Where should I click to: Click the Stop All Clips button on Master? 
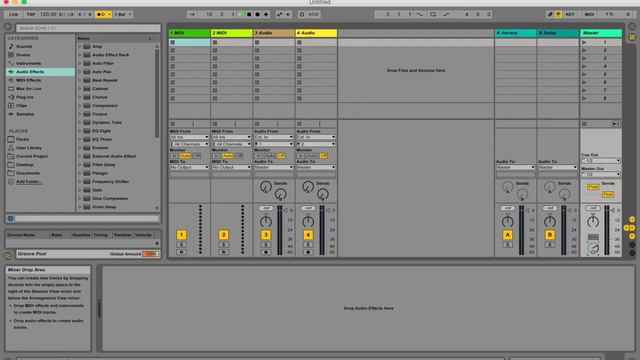[584, 124]
